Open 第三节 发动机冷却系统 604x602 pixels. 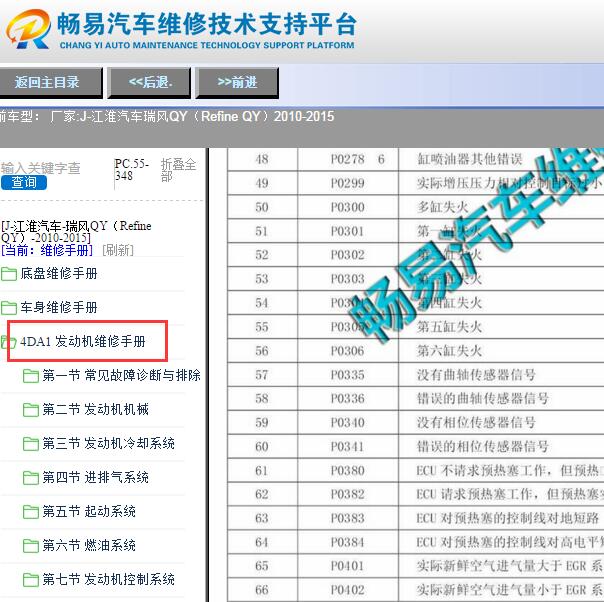pos(109,443)
